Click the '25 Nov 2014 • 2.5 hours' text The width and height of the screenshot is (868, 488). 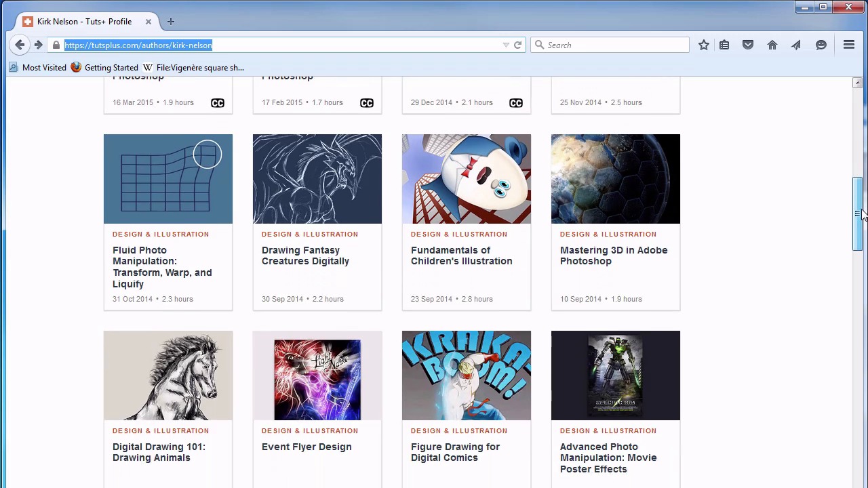click(601, 102)
